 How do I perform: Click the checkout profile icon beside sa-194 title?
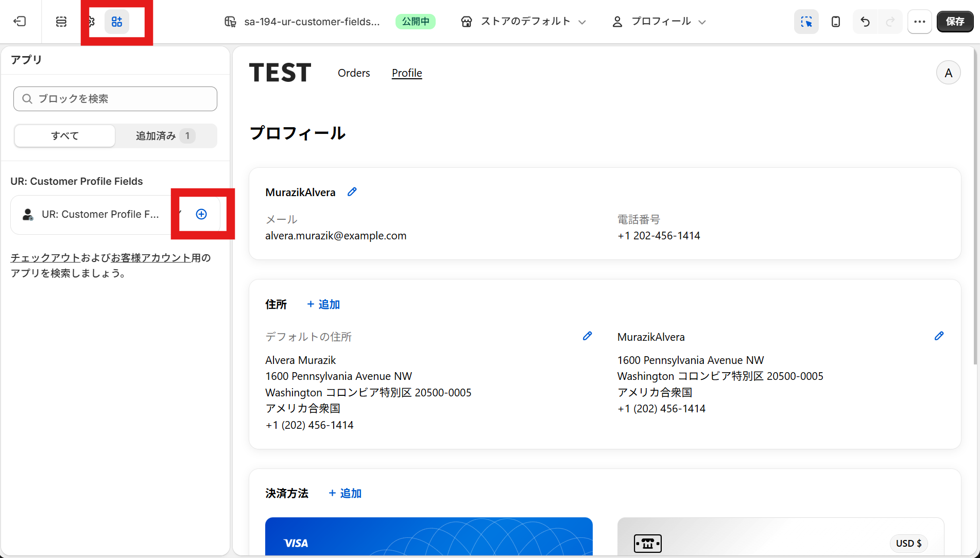click(x=230, y=22)
